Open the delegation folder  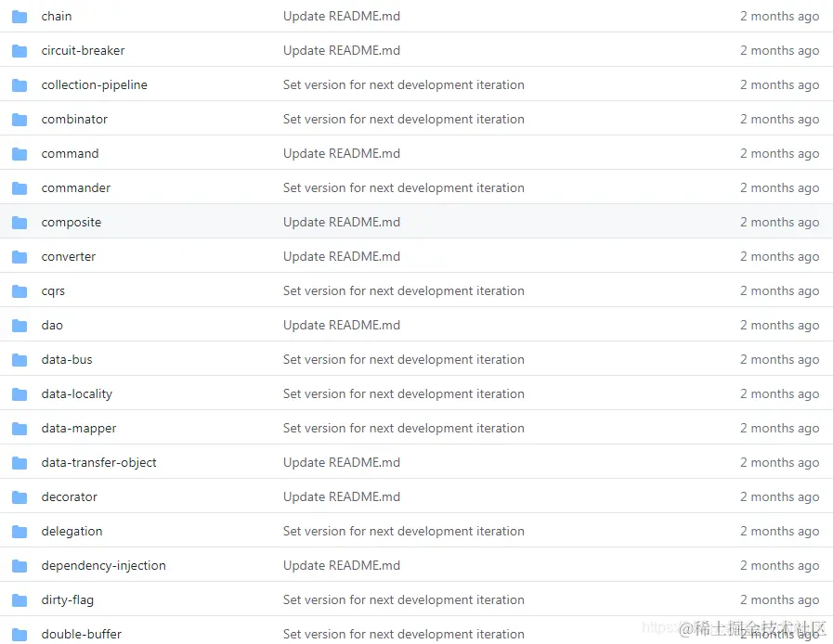pos(72,532)
